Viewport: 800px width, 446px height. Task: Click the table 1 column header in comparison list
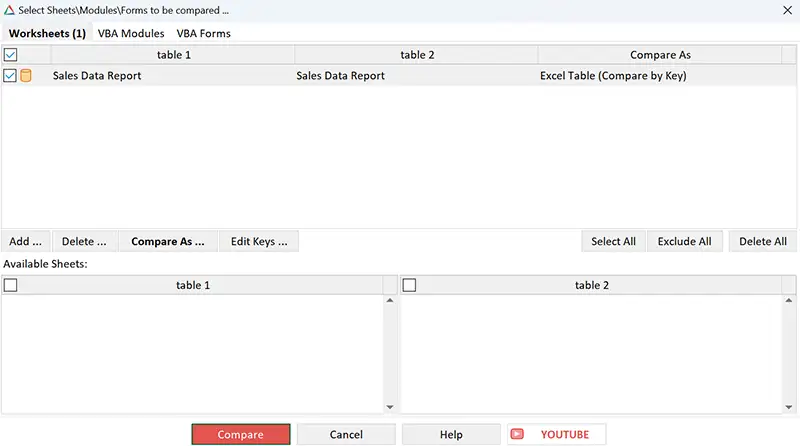[x=173, y=55]
